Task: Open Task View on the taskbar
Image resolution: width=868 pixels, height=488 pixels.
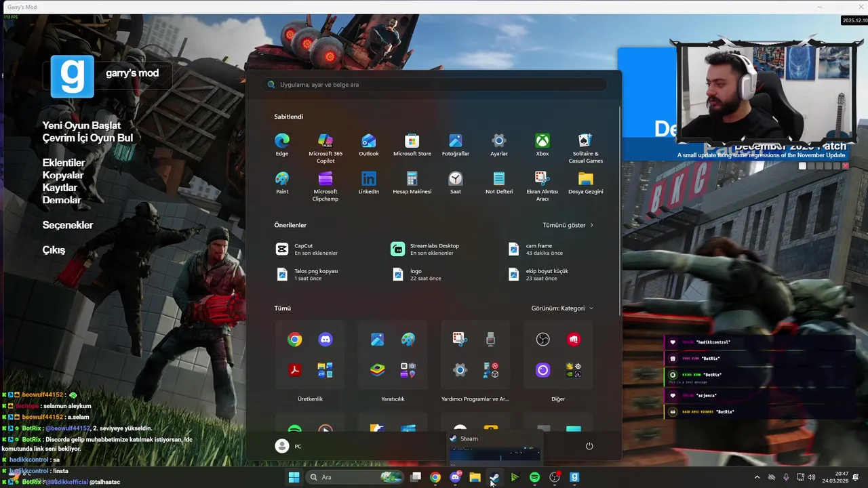Action: [416, 477]
